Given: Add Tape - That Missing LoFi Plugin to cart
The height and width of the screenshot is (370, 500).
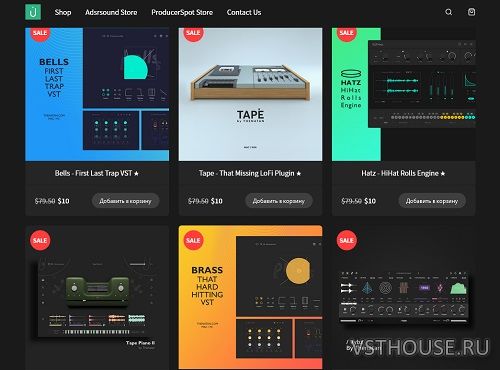Looking at the screenshot, I should (279, 201).
